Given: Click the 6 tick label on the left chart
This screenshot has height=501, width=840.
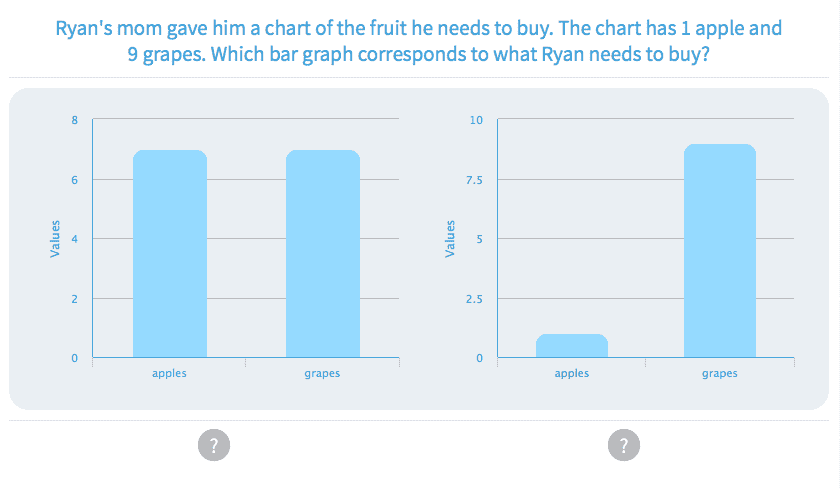Looking at the screenshot, I should pyautogui.click(x=74, y=180).
